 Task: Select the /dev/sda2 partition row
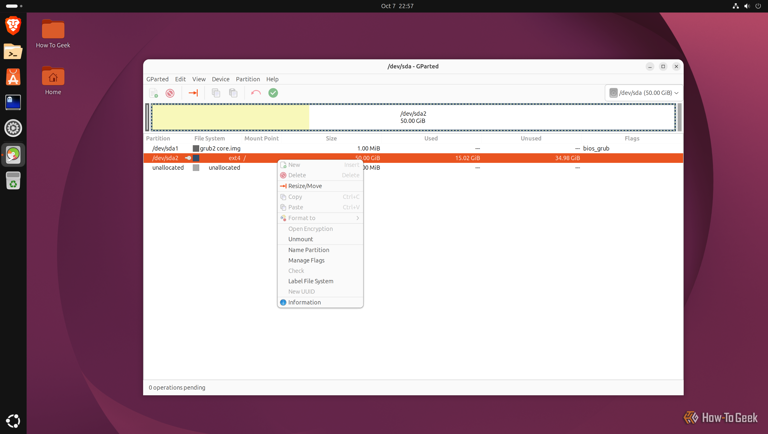[x=413, y=158]
